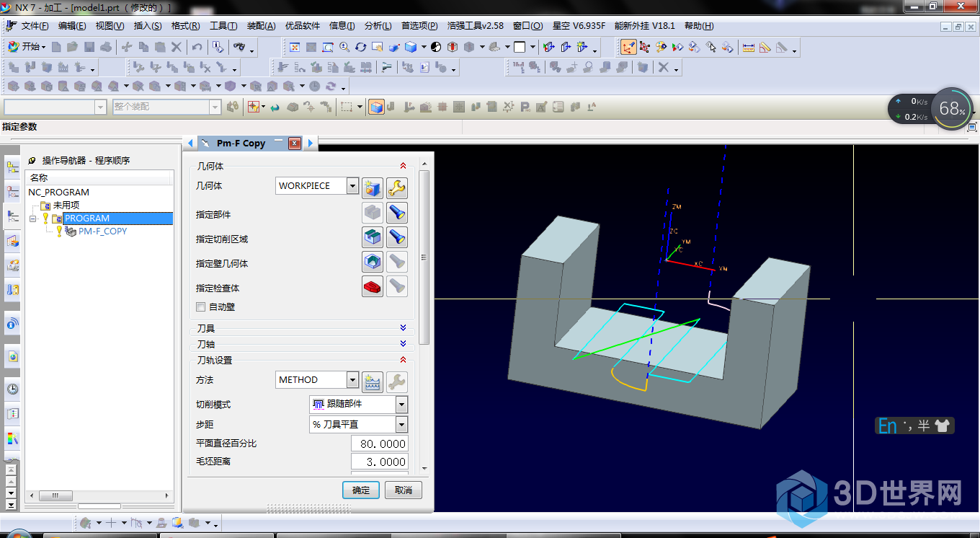The width and height of the screenshot is (980, 538).
Task: Enable the 自动壁 checkbox
Action: [201, 307]
